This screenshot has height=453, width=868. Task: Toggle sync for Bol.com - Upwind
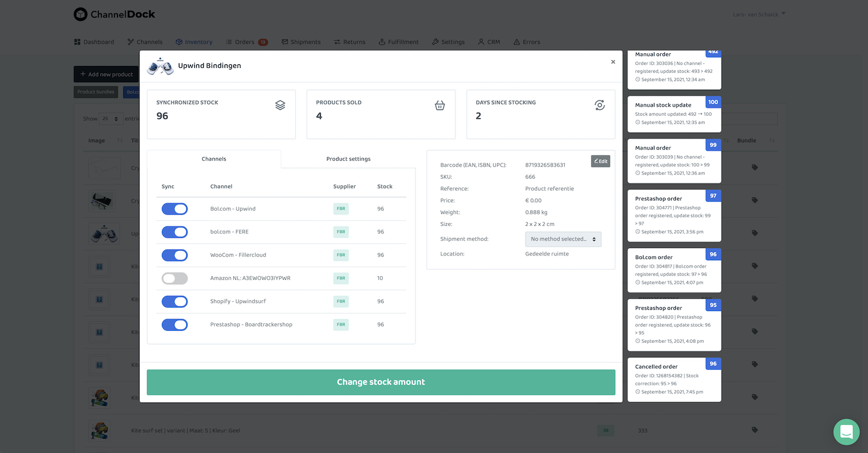pos(175,209)
